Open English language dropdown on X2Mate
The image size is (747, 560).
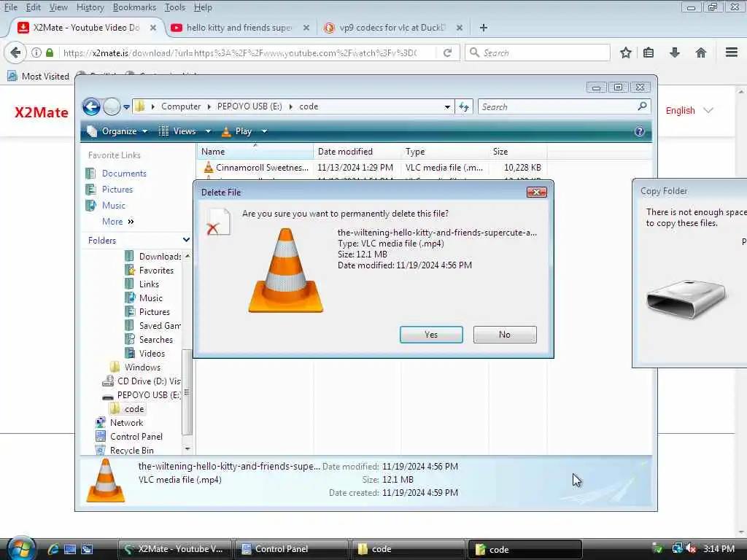[689, 111]
